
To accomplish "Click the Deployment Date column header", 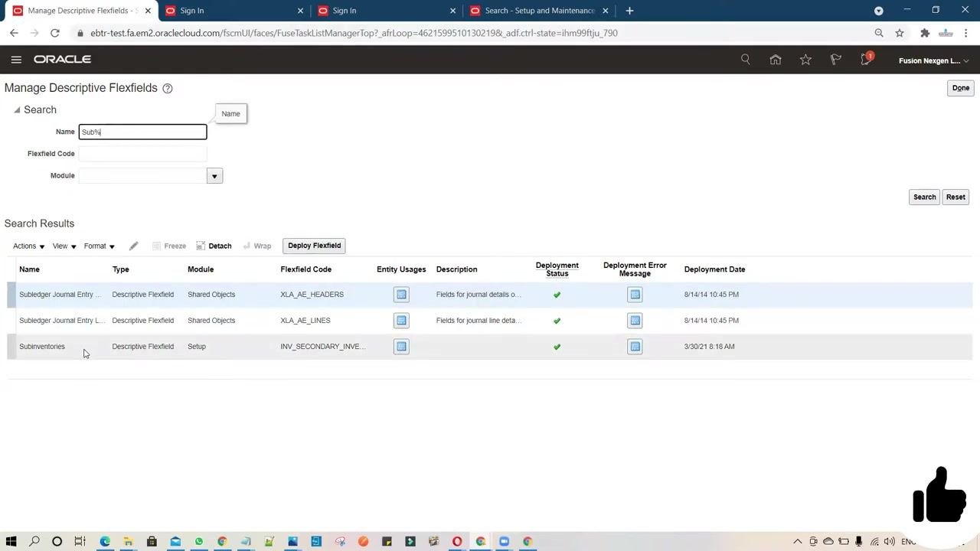I will click(714, 269).
